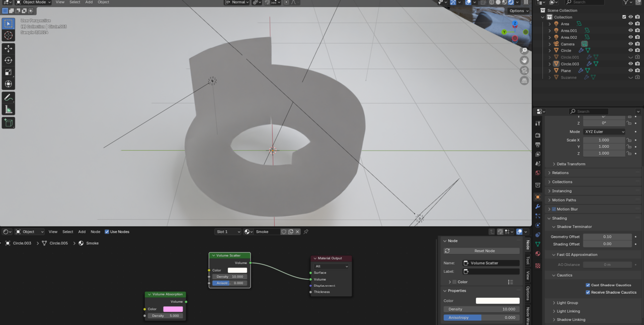Disable Plane in renders via camera icon
The width and height of the screenshot is (644, 325).
tap(637, 71)
